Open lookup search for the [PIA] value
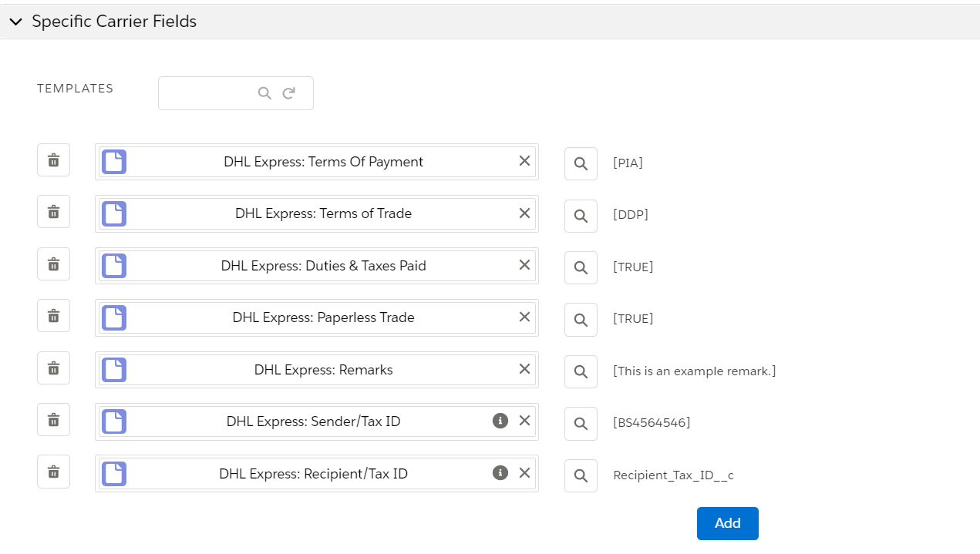 pos(581,164)
